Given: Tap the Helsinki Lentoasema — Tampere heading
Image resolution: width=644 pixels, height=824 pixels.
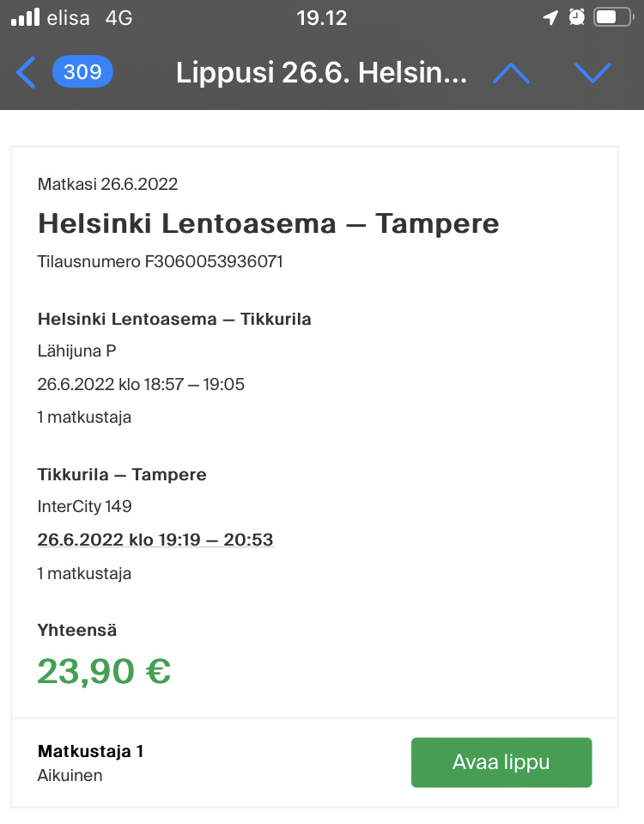Looking at the screenshot, I should click(268, 223).
